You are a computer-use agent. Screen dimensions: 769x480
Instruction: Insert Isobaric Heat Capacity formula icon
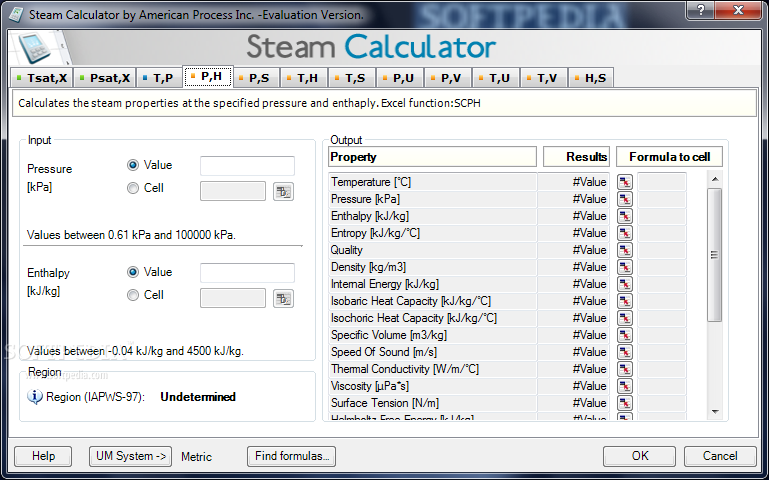pyautogui.click(x=625, y=301)
